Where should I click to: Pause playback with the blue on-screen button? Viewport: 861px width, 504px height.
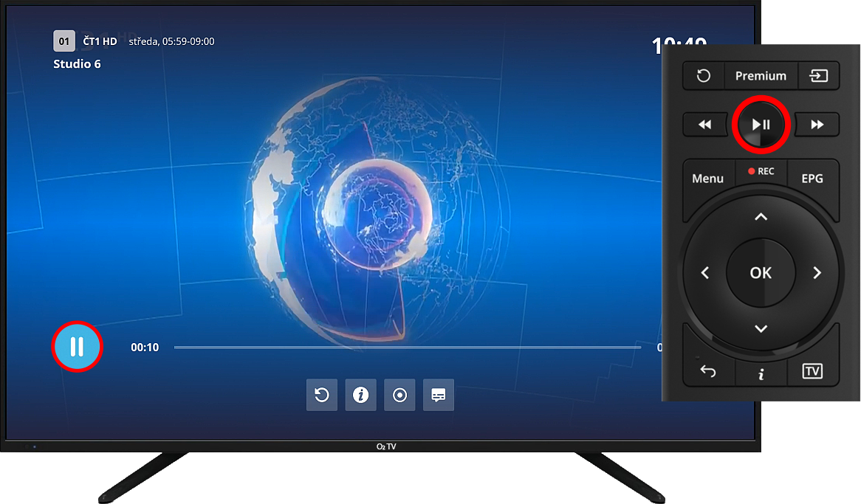click(x=77, y=347)
